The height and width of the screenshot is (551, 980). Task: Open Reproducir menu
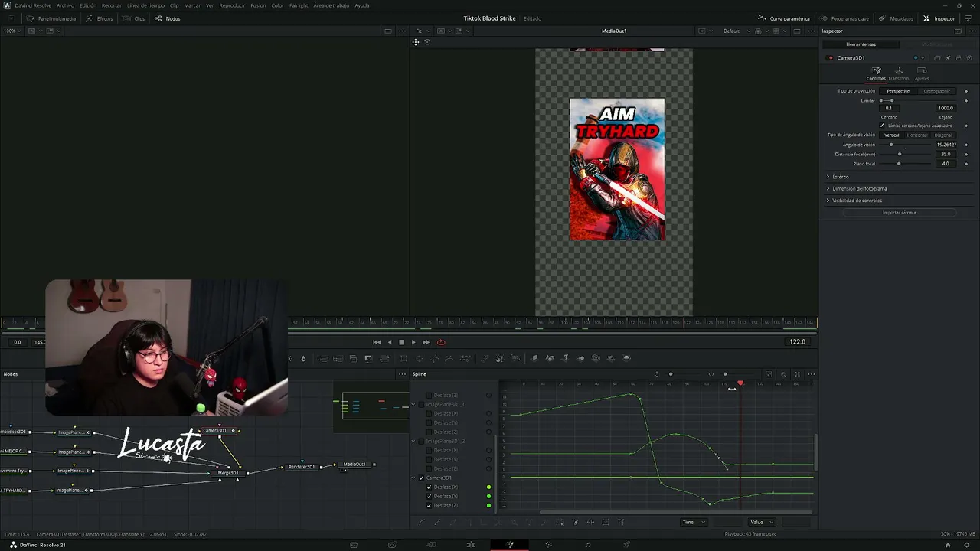click(232, 5)
